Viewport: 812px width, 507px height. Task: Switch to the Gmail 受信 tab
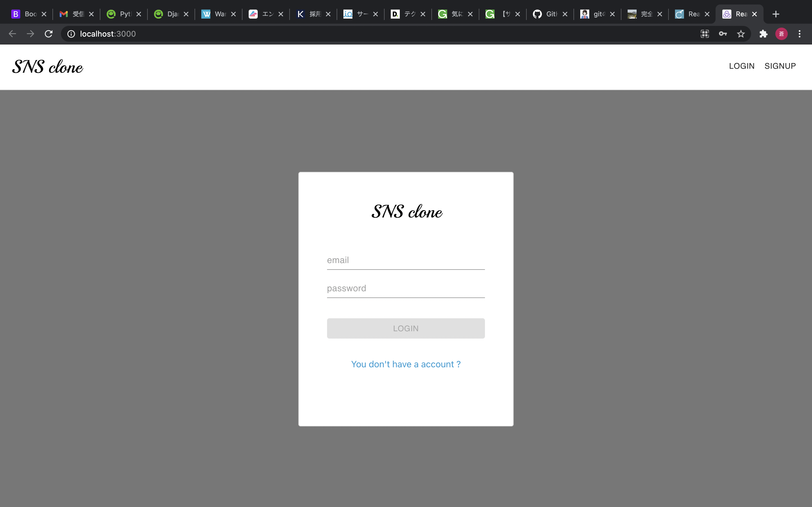(72, 14)
